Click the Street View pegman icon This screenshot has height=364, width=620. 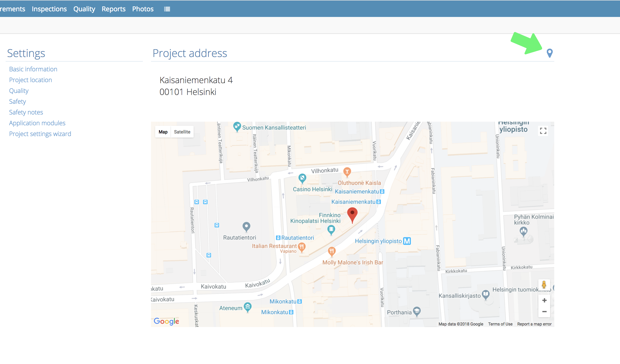544,285
